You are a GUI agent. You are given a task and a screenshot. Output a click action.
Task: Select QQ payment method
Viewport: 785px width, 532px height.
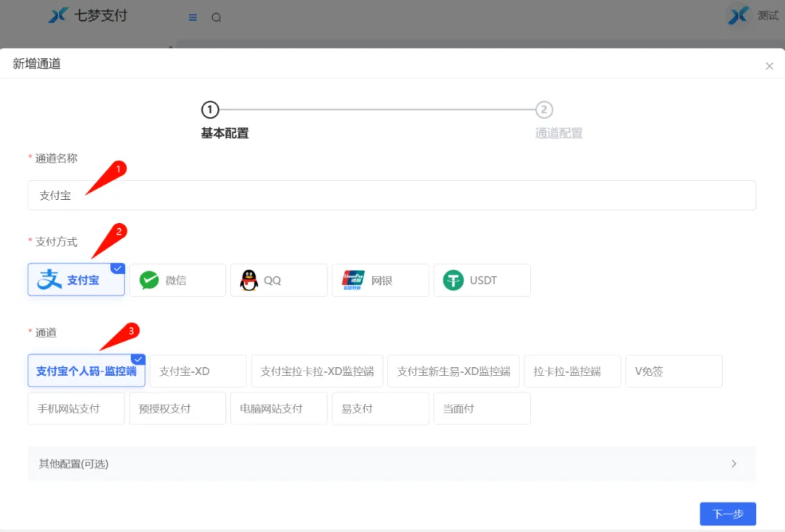click(x=279, y=281)
